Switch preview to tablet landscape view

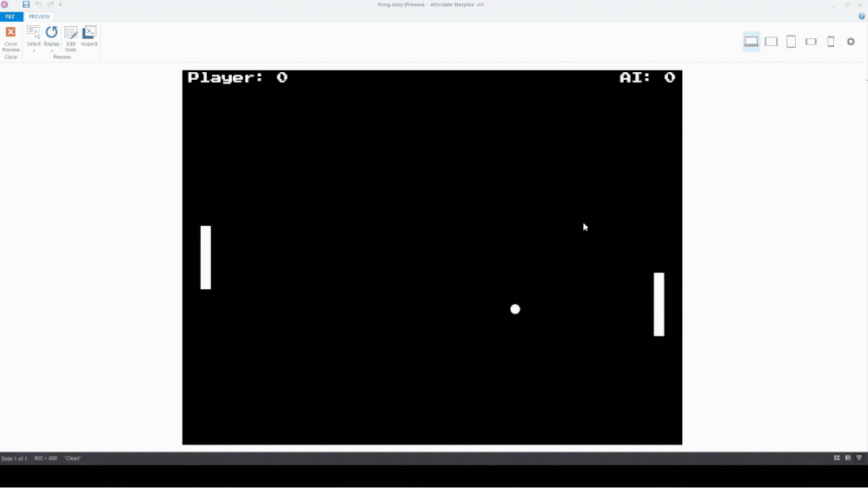point(772,42)
